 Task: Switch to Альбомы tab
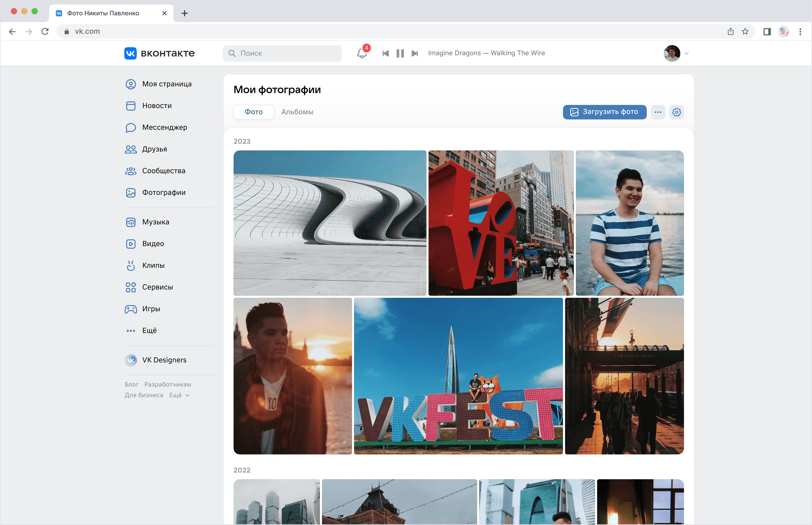click(x=297, y=112)
